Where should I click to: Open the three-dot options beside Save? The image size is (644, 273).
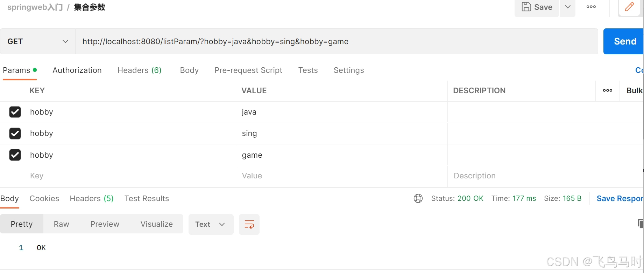(x=591, y=7)
